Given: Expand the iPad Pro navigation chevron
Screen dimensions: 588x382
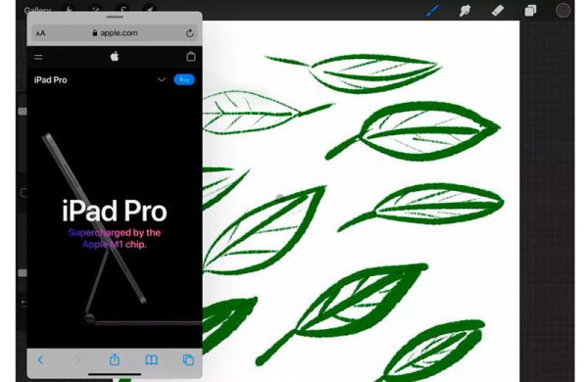Looking at the screenshot, I should pyautogui.click(x=162, y=79).
